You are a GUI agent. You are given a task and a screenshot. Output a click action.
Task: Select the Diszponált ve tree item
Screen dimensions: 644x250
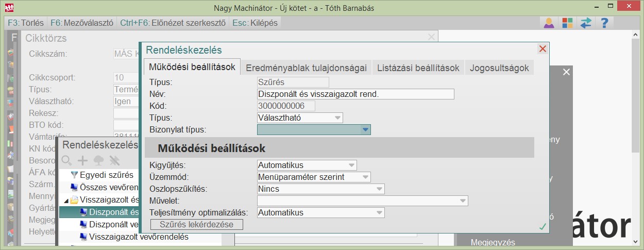(x=114, y=224)
